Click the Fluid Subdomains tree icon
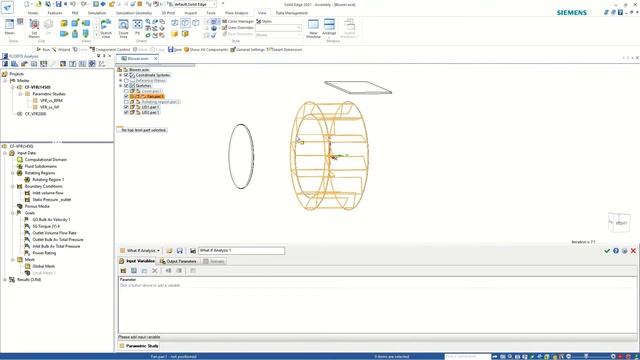The image size is (640, 360). point(20,166)
